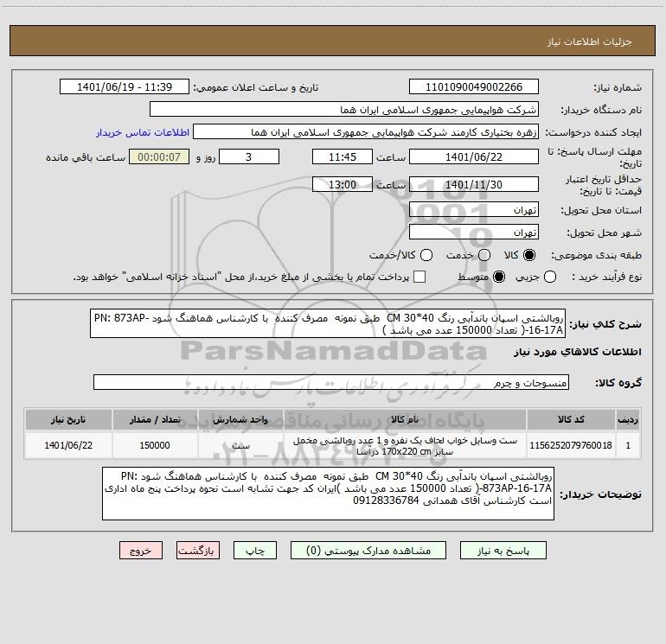Click the unit cell ست
Viewport: 666px width, 644px height.
tap(240, 445)
